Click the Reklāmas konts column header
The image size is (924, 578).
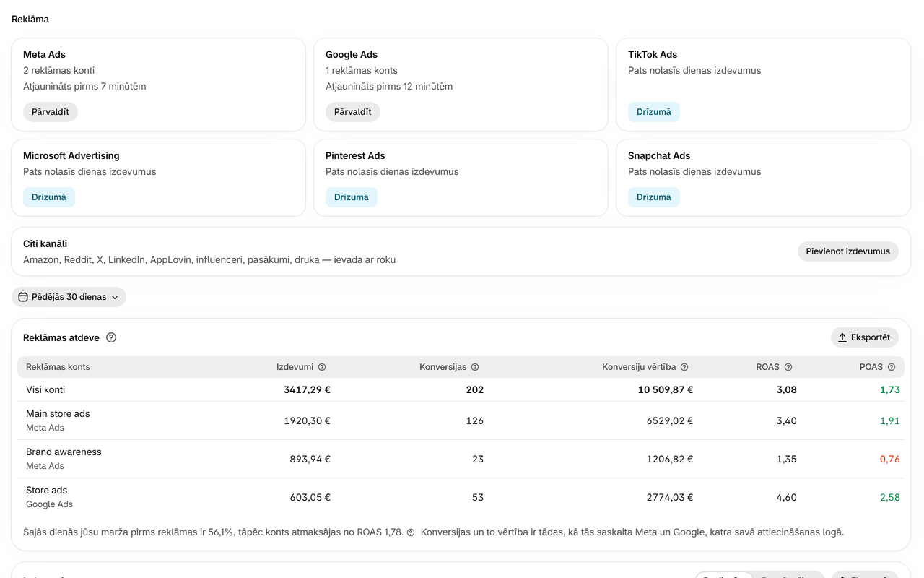(58, 367)
